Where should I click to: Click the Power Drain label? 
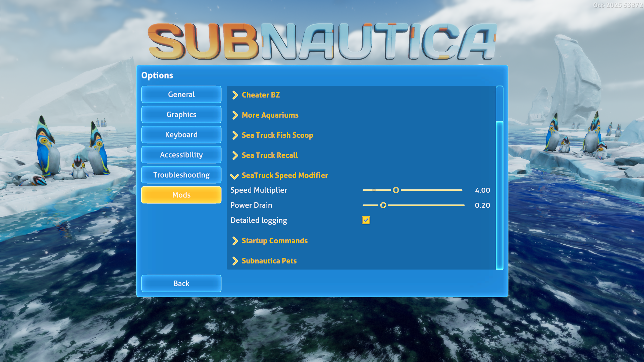[x=251, y=205]
